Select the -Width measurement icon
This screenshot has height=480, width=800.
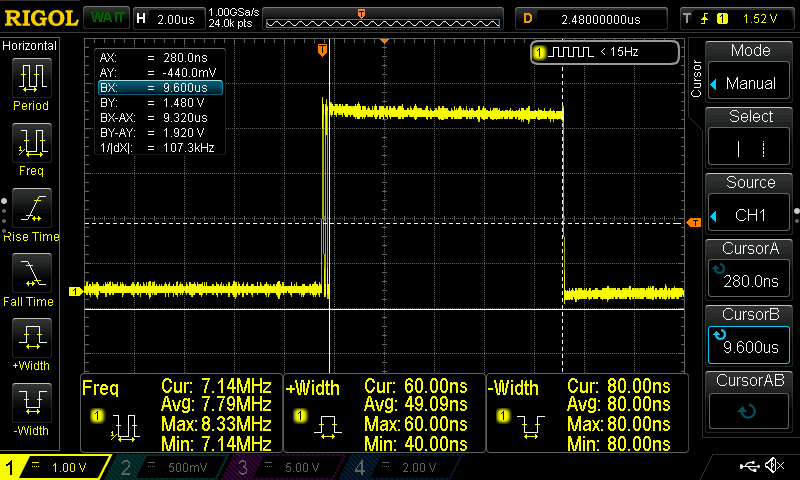(31, 407)
